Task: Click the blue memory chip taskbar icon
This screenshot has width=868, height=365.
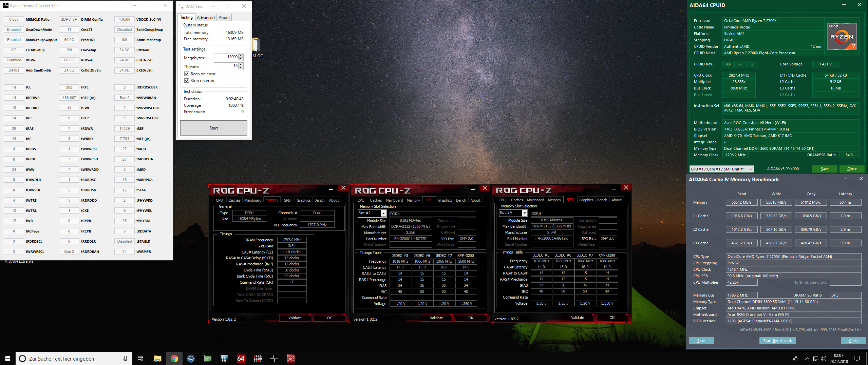Action: 224,359
